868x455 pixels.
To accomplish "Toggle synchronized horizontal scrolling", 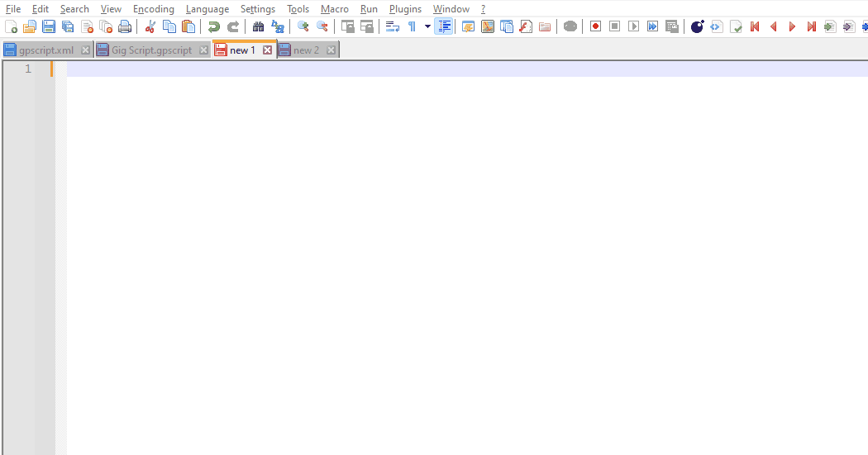I will (x=366, y=26).
